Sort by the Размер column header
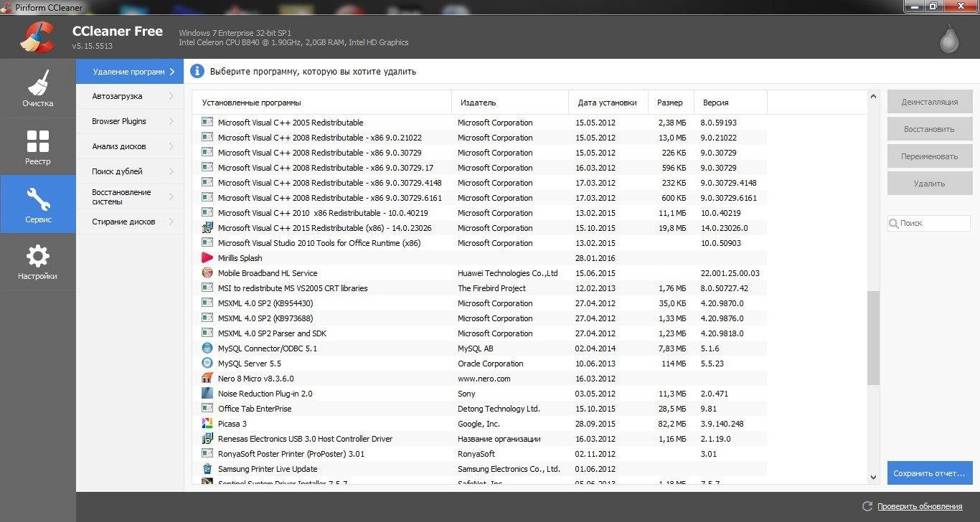Viewport: 980px width, 522px height. (671, 103)
